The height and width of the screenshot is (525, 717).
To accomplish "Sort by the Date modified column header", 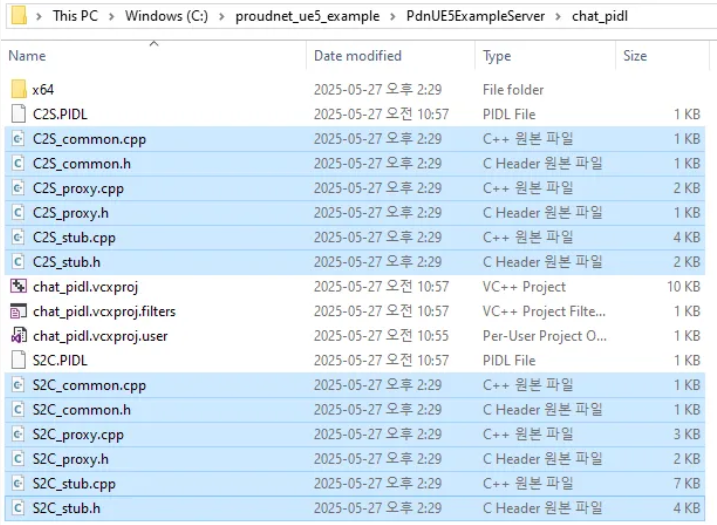I will (358, 56).
